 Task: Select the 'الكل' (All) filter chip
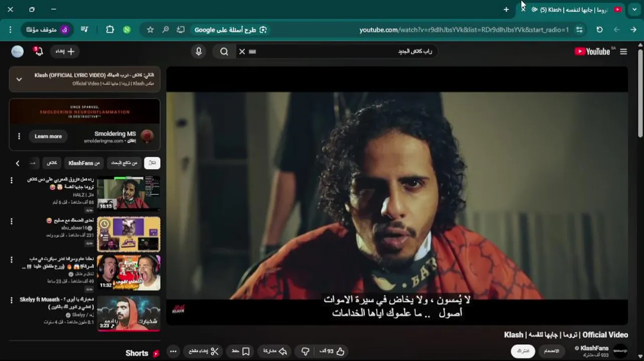point(152,163)
